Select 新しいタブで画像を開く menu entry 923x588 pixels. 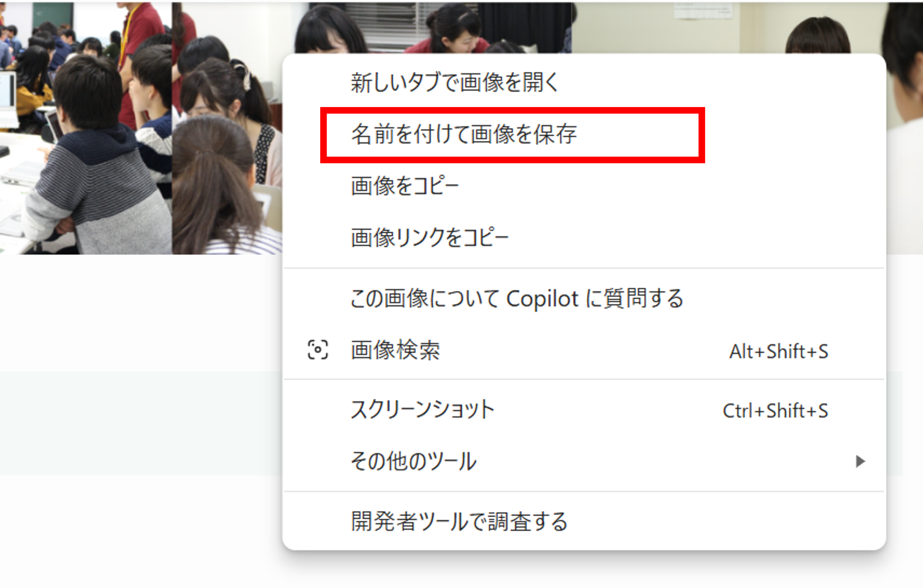pyautogui.click(x=454, y=83)
